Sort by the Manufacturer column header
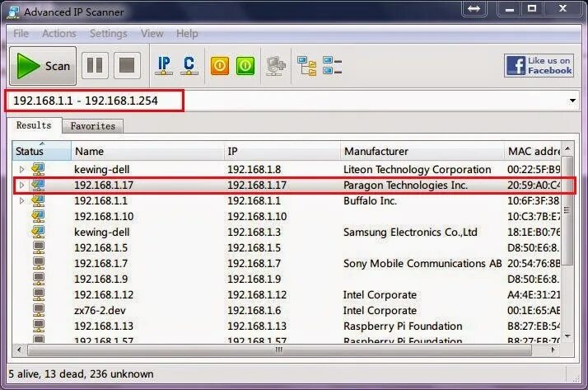Viewport: 588px width, 390px height. 422,151
